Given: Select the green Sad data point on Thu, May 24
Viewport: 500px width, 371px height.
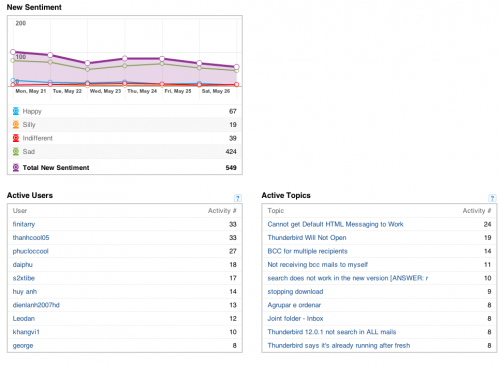Looking at the screenshot, I should (x=125, y=66).
